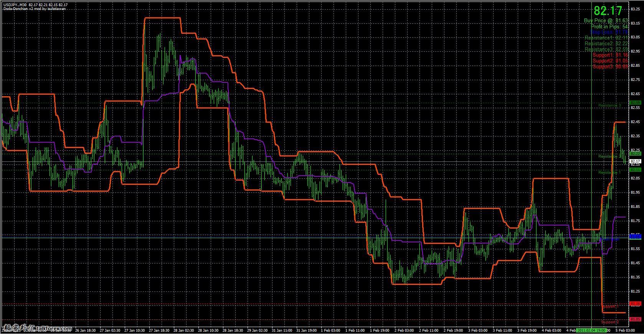Screen dimensions: 644x334
Task: Click the 'Support 1' line label on chart
Action: click(x=610, y=307)
